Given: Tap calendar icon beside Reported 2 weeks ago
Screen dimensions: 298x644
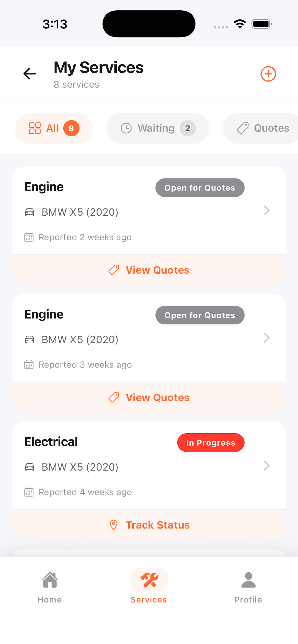Looking at the screenshot, I should click(x=29, y=237).
